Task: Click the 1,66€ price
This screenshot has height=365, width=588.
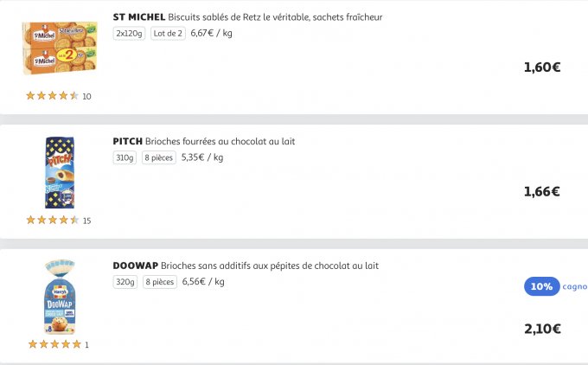Action: (x=542, y=192)
